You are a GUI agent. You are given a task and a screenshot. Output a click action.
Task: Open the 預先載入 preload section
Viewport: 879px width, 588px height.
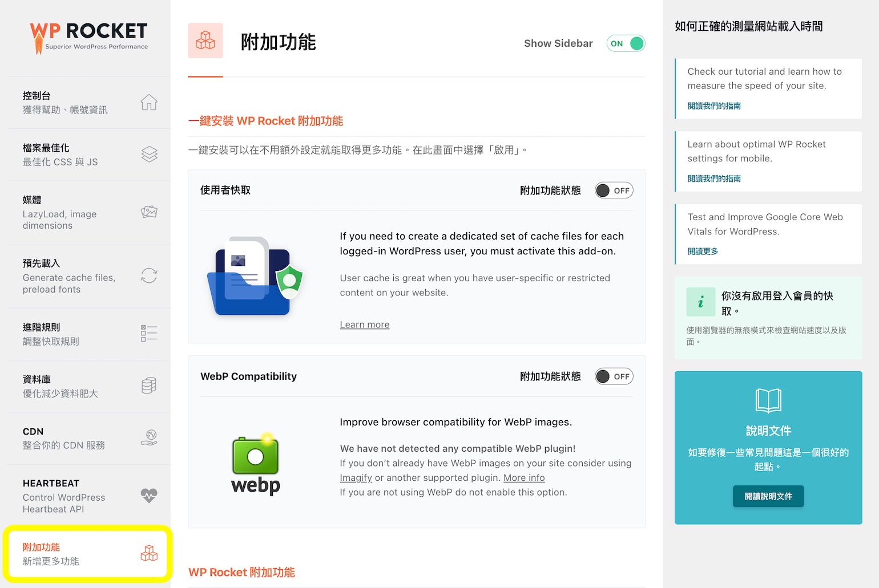tap(88, 276)
